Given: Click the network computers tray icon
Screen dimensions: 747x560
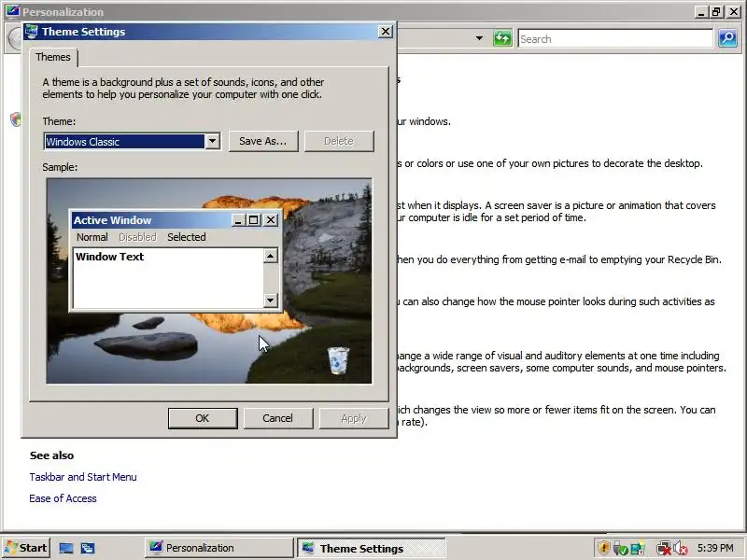Looking at the screenshot, I should (638, 548).
